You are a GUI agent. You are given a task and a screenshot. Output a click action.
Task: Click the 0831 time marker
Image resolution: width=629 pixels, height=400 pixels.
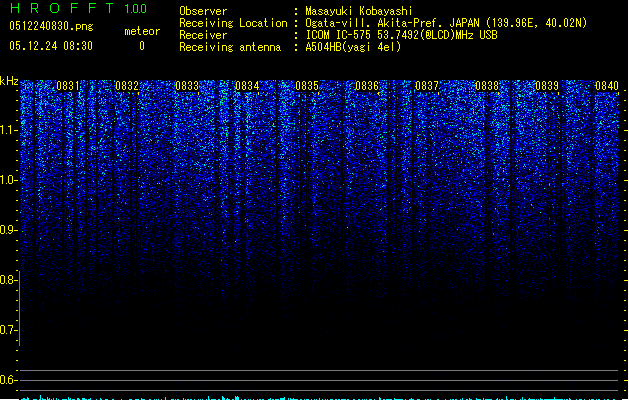(x=68, y=86)
